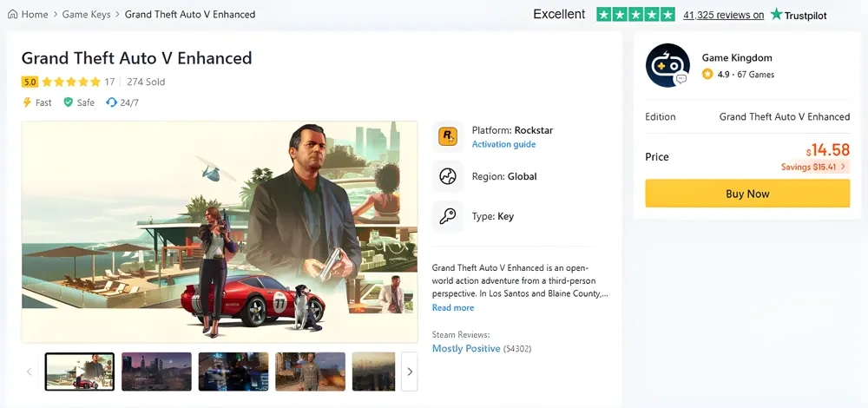868x408 pixels.
Task: Expand the Savings $15.41 details
Action: [814, 167]
